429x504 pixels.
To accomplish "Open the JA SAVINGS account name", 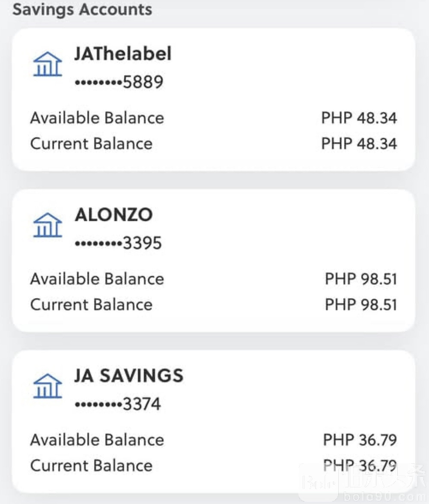I will click(x=129, y=376).
